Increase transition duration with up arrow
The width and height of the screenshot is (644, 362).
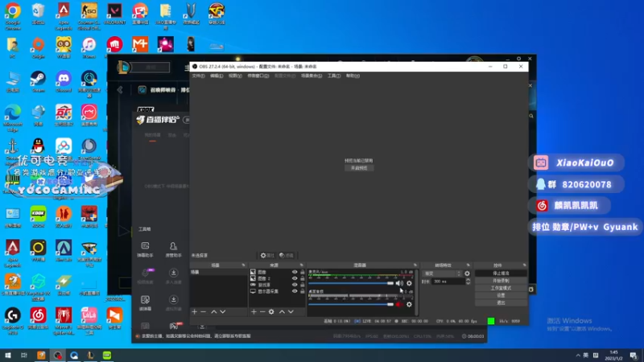[x=468, y=280]
